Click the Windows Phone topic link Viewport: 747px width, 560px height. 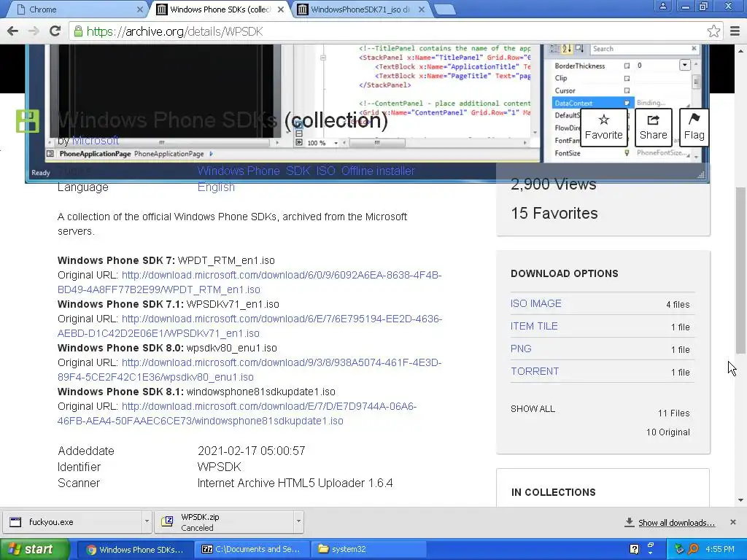239,171
